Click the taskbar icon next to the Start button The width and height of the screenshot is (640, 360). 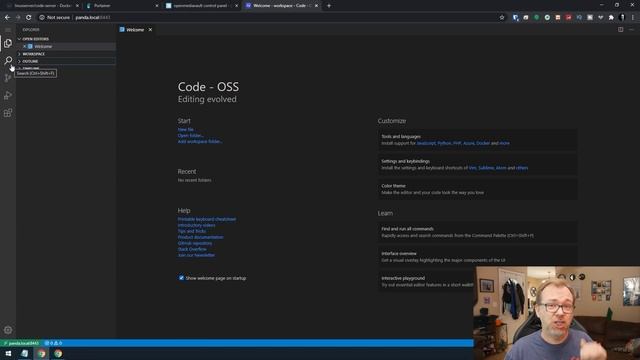point(24,353)
